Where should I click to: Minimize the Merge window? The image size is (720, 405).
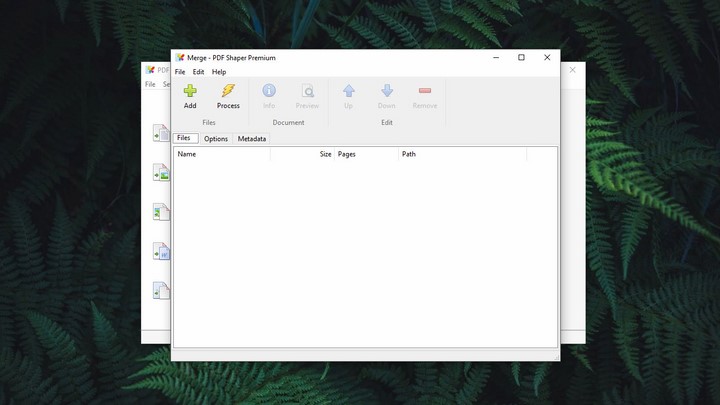pos(496,57)
